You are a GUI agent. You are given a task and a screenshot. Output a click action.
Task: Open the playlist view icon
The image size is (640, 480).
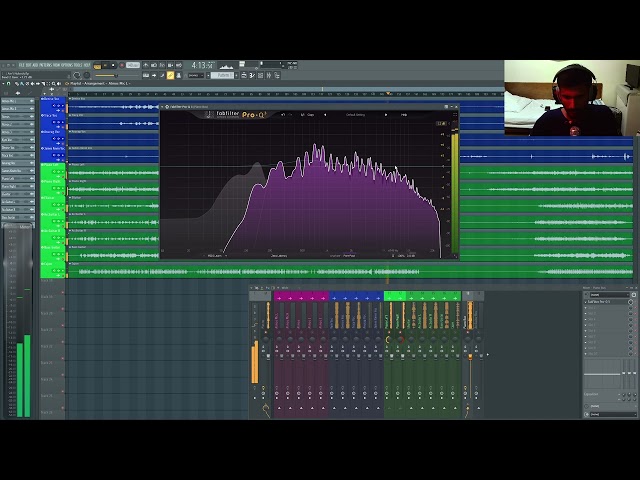click(244, 76)
